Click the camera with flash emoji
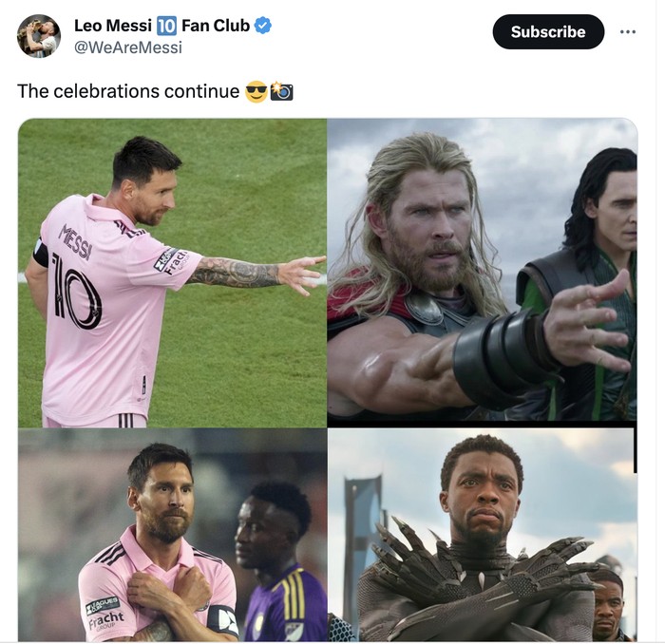 [281, 92]
